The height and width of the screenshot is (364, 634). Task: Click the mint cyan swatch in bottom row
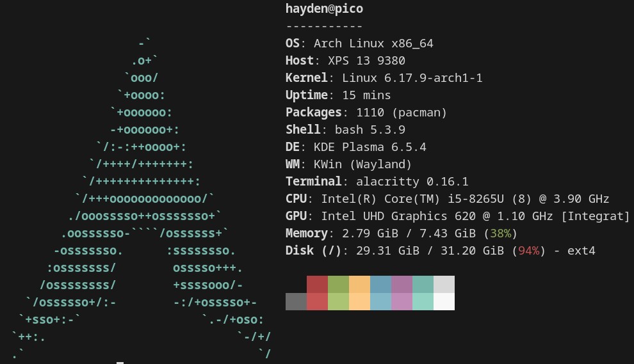[x=423, y=301]
